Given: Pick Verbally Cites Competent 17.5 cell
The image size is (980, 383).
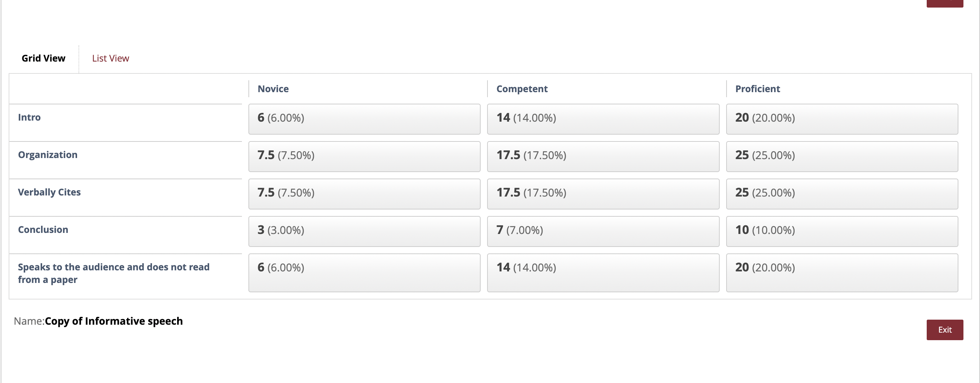Looking at the screenshot, I should coord(603,194).
